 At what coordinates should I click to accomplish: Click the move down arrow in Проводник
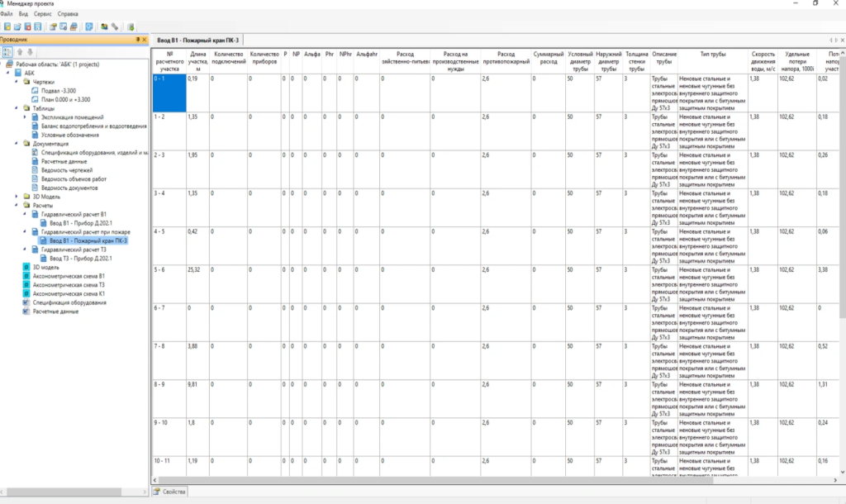(31, 52)
